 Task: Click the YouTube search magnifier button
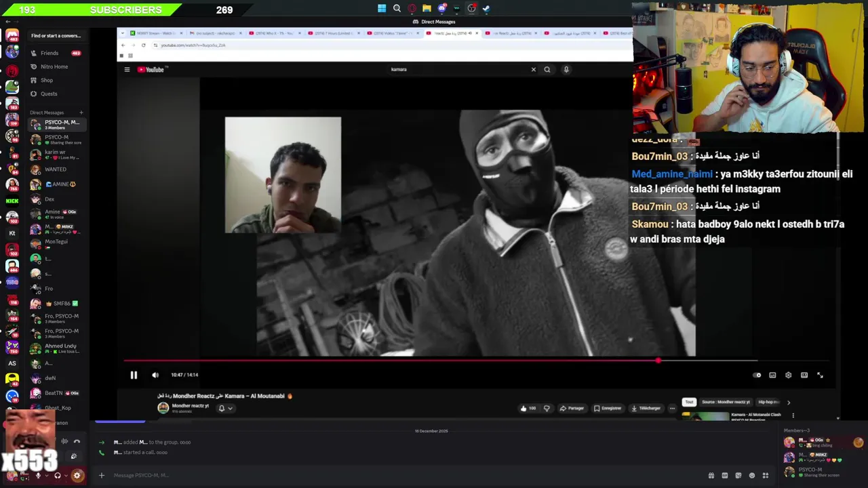[547, 69]
